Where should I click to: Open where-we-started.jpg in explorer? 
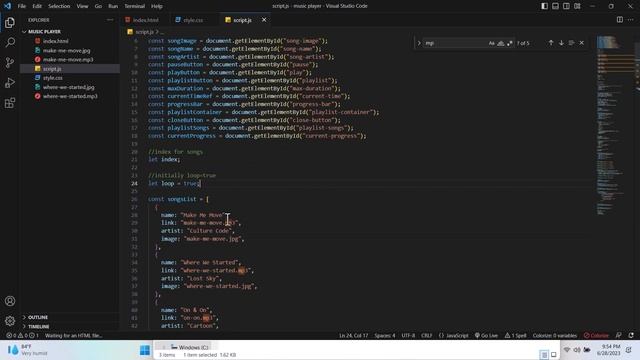pos(70,87)
